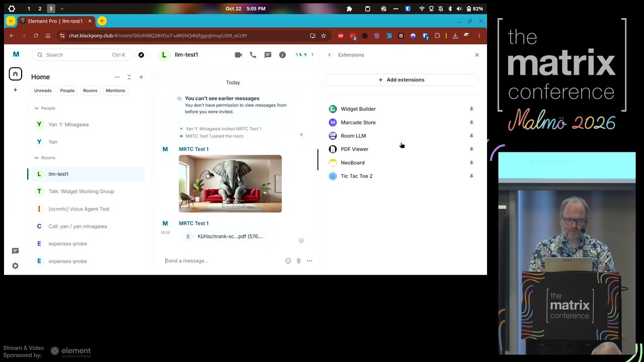Open the elephant image thumbnail
The image size is (644, 362).
230,184
